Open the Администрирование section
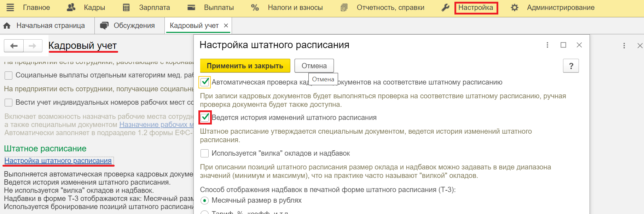Screen dimensions: 644x214 coord(561,7)
